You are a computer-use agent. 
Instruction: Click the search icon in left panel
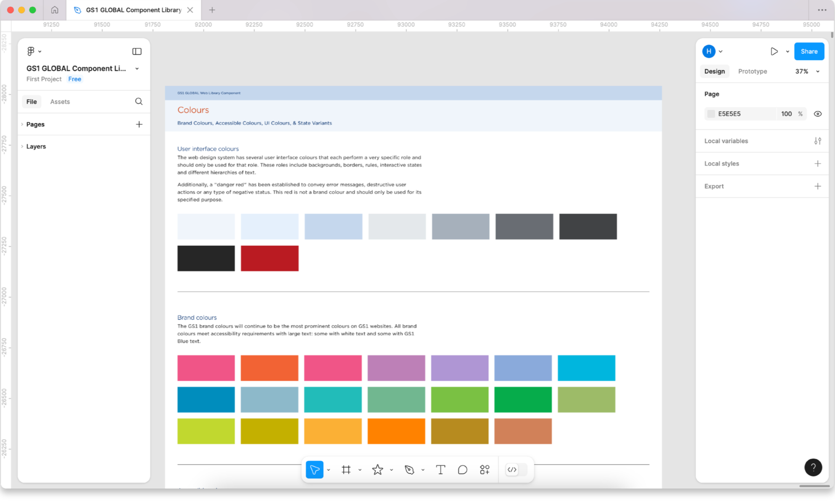(x=139, y=101)
